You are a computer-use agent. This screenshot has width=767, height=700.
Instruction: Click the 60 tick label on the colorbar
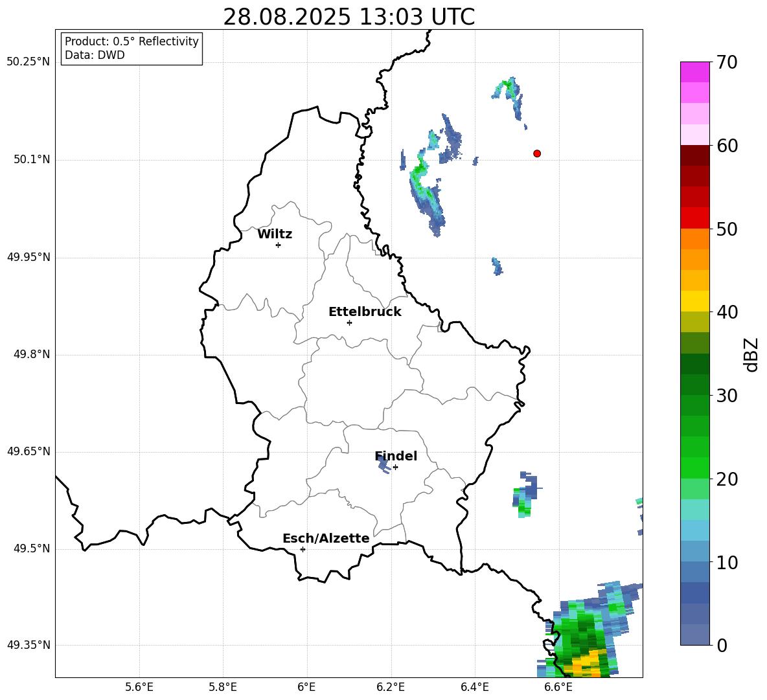click(729, 146)
